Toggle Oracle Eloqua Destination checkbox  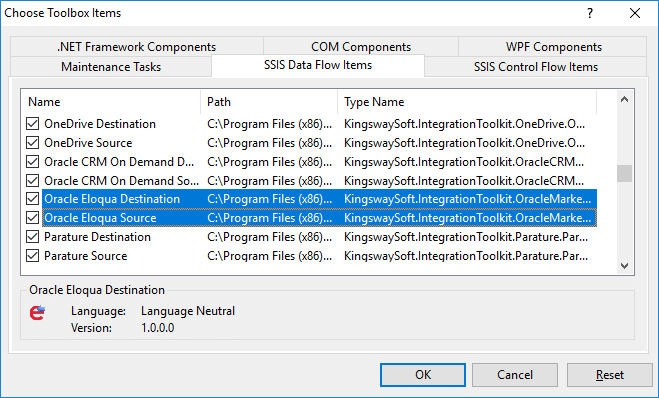pyautogui.click(x=32, y=199)
